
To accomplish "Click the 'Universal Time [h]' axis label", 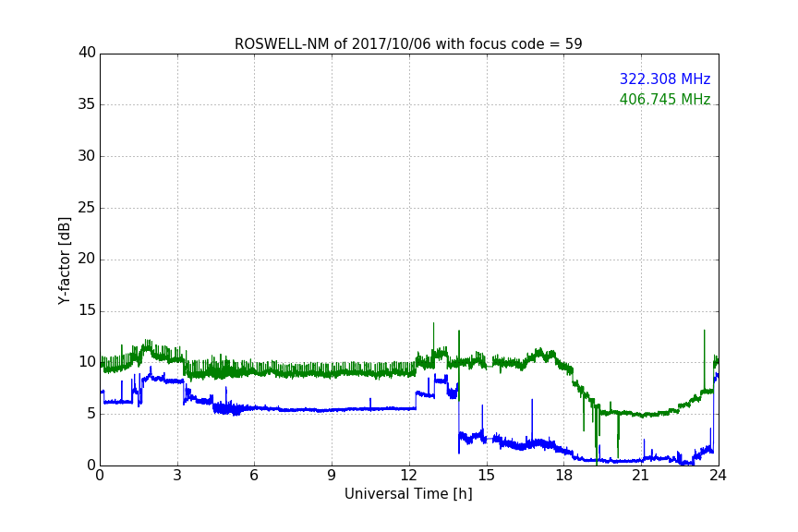I will 408,494.
